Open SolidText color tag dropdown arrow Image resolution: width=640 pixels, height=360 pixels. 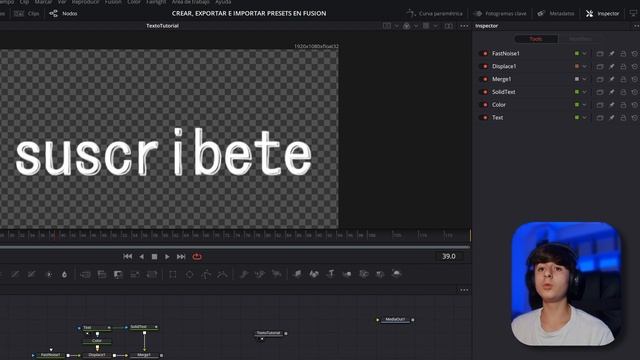tap(584, 92)
